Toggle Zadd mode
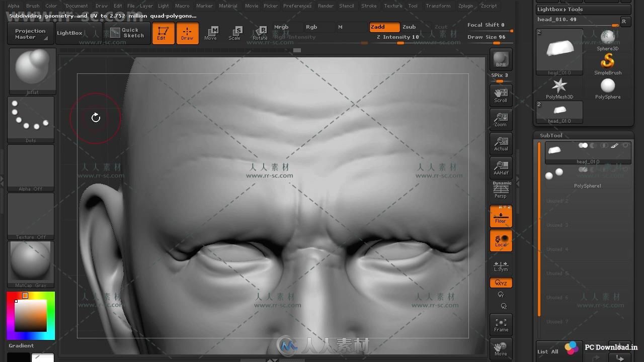Viewport: 644px width, 362px height. (384, 27)
